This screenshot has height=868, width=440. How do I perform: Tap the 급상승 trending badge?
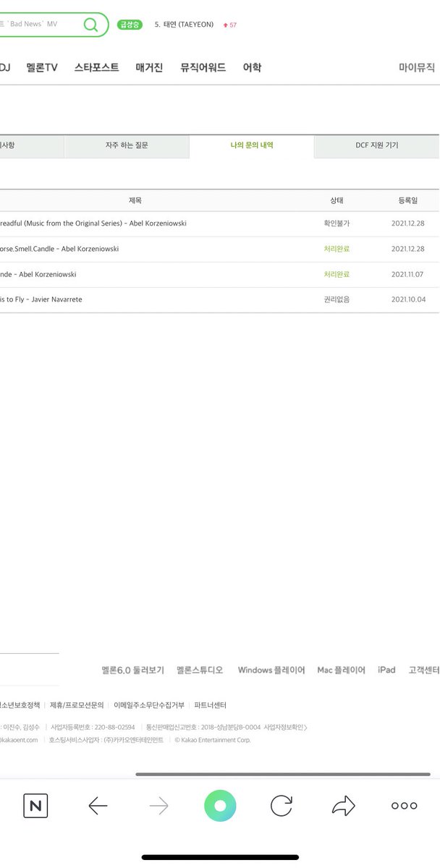(130, 25)
